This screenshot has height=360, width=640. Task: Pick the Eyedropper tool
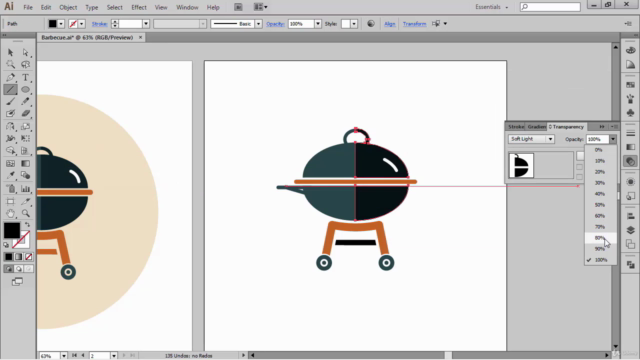[11, 176]
